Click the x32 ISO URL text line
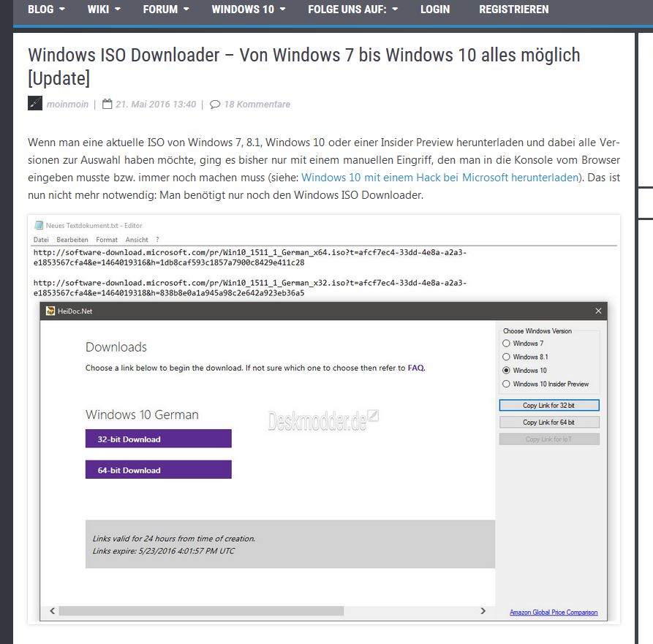Viewport: 653px width, 644px height. coord(250,288)
